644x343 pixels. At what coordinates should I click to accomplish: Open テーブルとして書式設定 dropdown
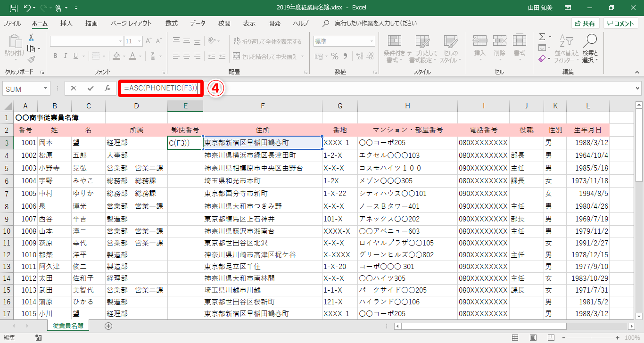click(422, 49)
